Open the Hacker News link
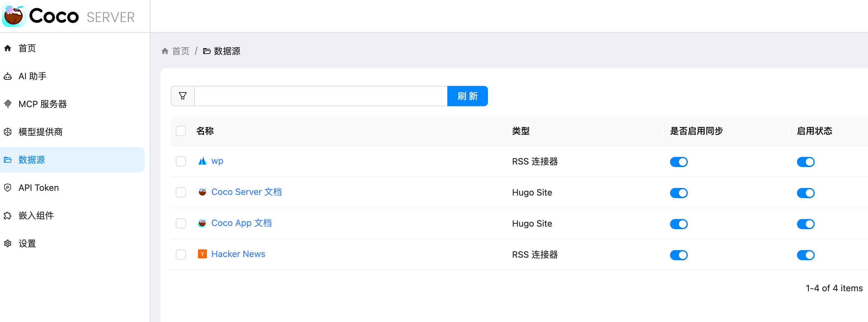 [238, 254]
